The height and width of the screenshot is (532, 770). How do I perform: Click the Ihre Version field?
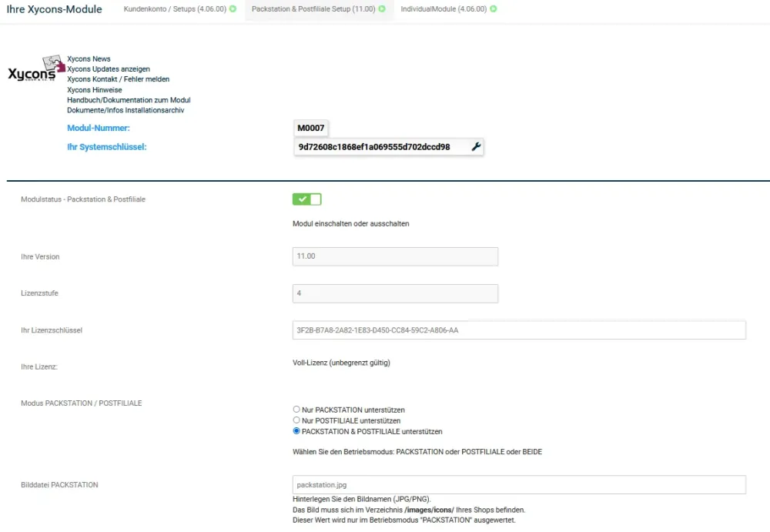click(x=395, y=256)
